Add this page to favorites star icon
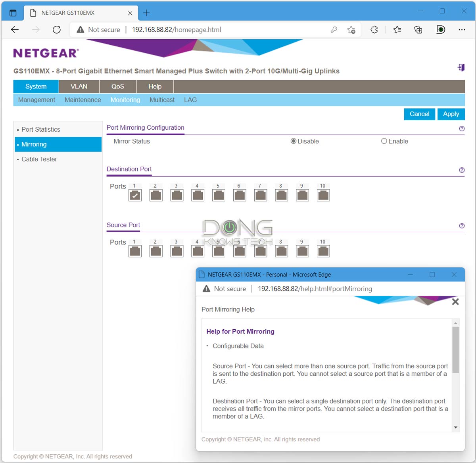476x463 pixels. (x=351, y=30)
